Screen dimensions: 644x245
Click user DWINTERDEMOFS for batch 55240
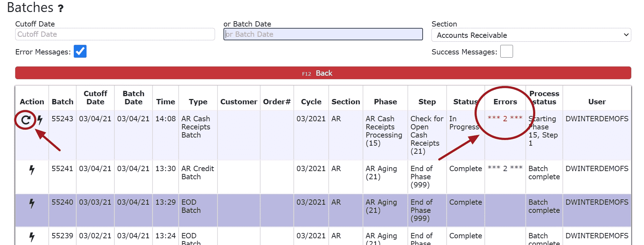[x=597, y=202]
